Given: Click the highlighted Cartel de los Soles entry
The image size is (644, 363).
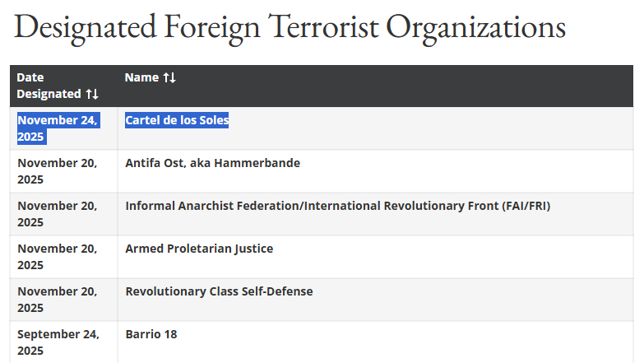Looking at the screenshot, I should [177, 120].
